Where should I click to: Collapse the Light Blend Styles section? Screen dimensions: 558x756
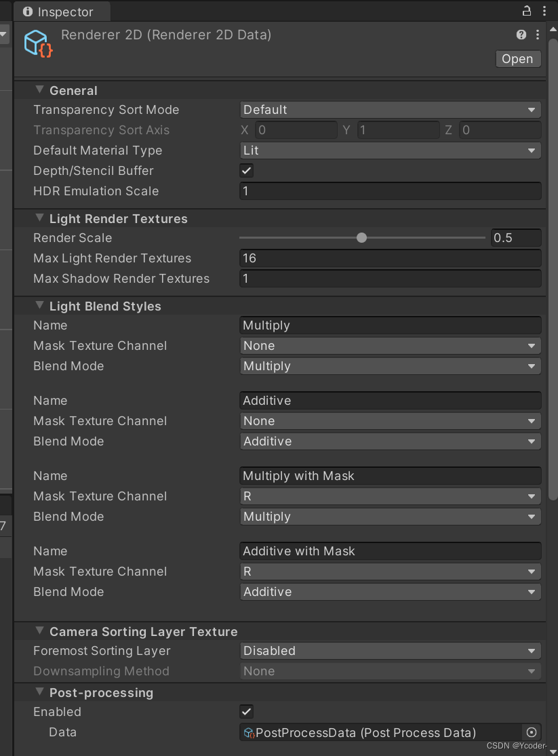pos(39,305)
